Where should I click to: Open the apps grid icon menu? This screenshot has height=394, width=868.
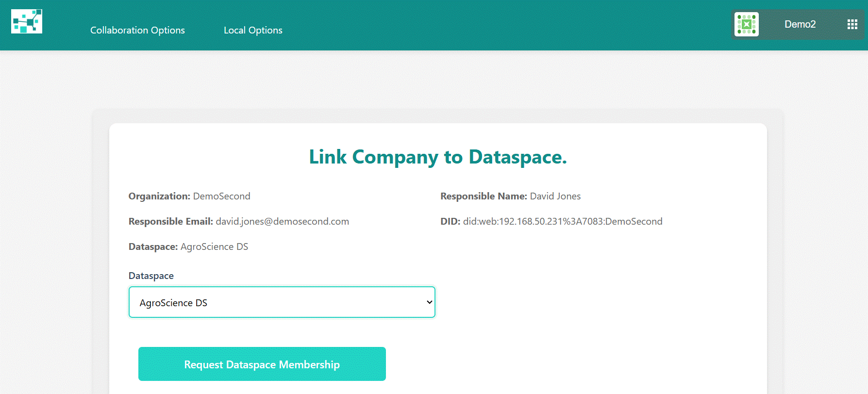tap(852, 24)
